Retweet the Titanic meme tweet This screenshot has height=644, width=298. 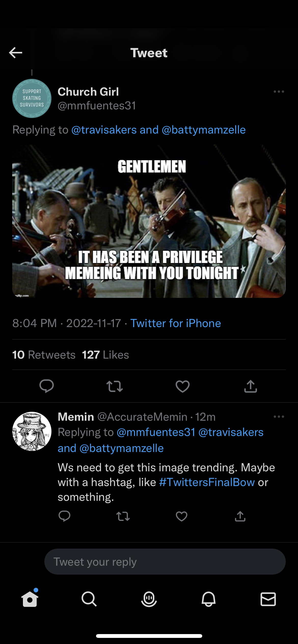pos(115,386)
